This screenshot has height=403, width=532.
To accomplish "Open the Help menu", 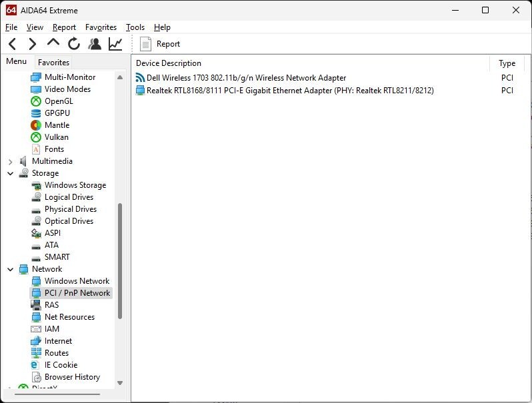I will point(162,27).
